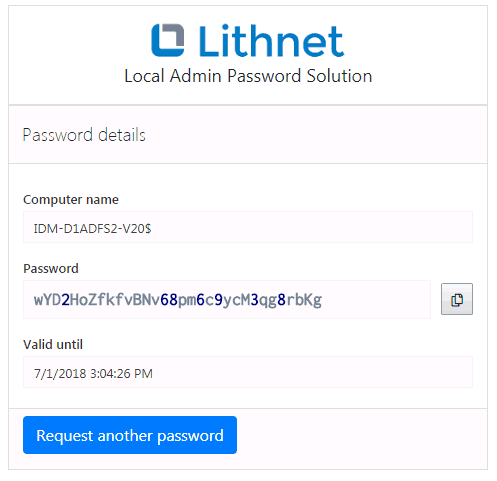Click the Password field label

[51, 269]
